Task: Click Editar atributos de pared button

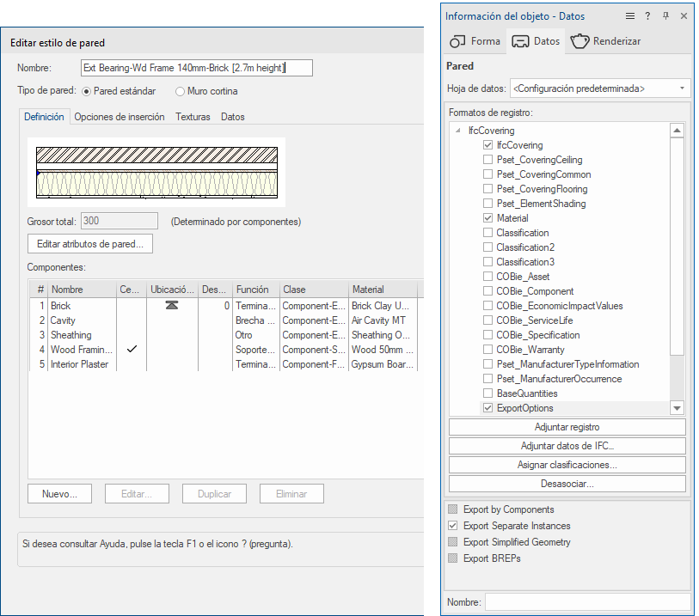Action: click(90, 244)
